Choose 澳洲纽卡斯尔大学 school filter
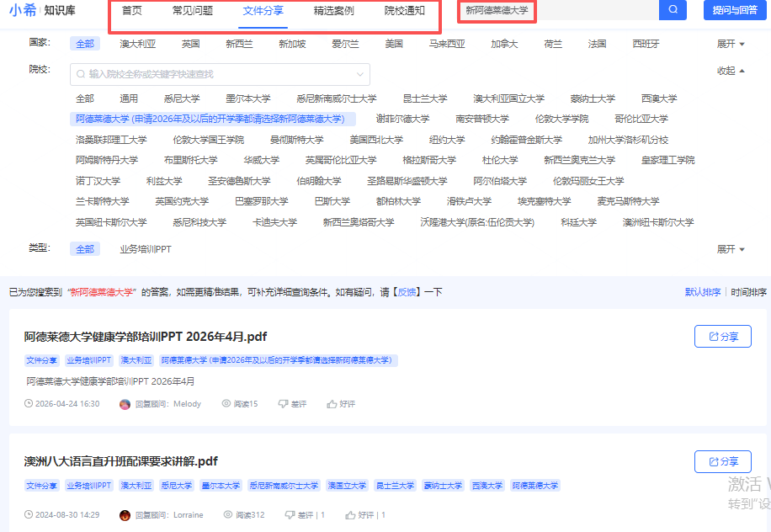Screen dimensions: 771x532 pyautogui.click(x=658, y=222)
